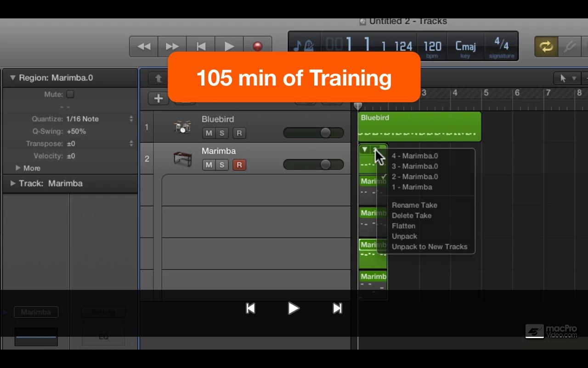
Task: Choose Delete Take from the menu
Action: point(412,215)
